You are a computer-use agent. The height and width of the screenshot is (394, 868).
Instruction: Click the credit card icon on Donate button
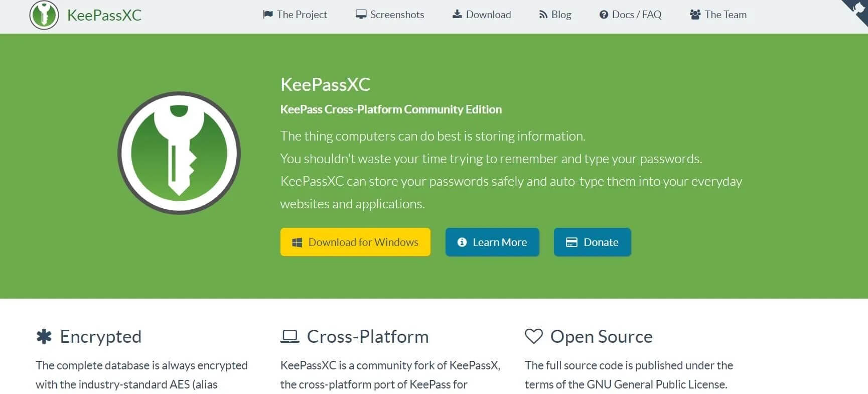(571, 242)
